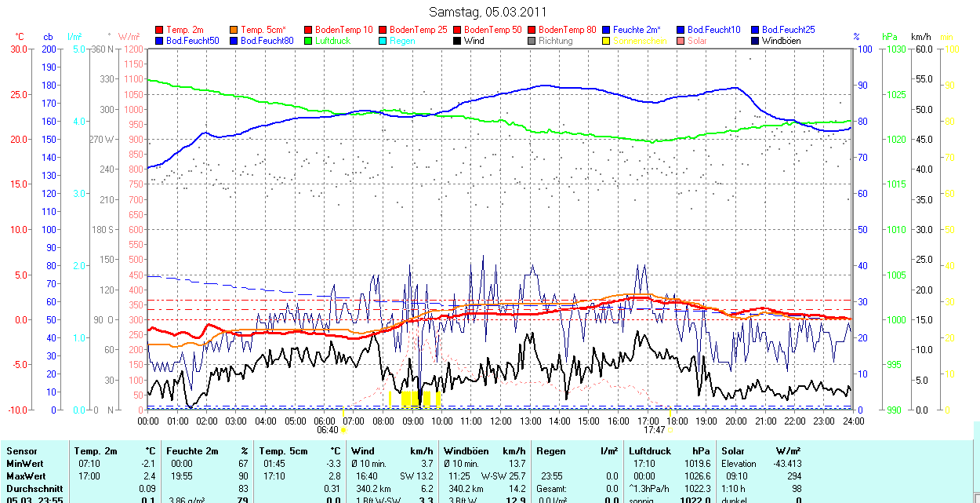The image size is (980, 503).
Task: Click the 06:40 sunrise marker label
Action: click(328, 430)
